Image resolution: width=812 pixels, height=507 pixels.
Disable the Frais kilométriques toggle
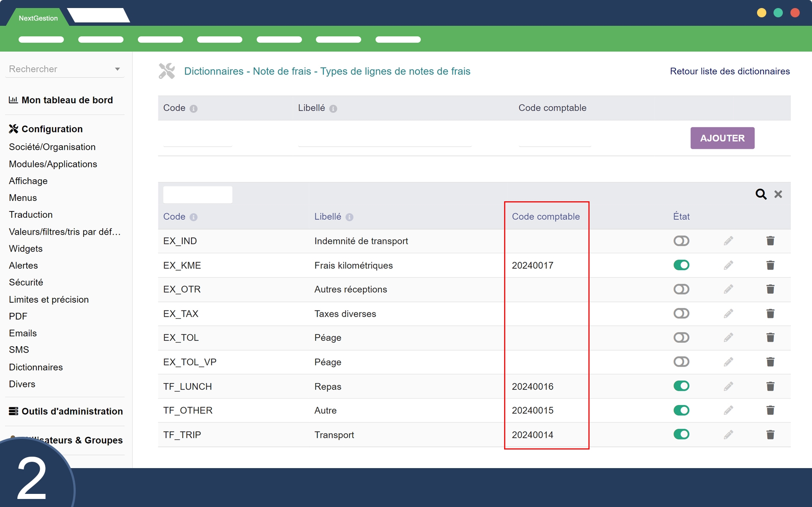681,265
